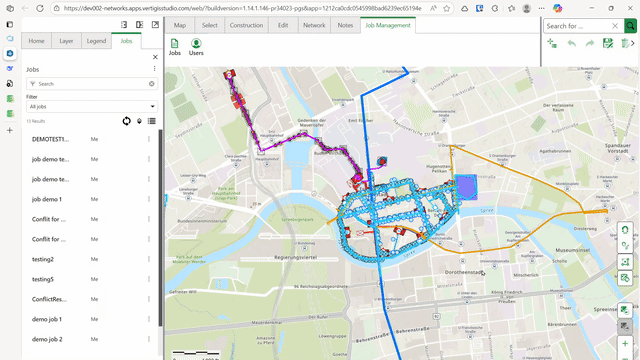Select the DEMOTEST1 job row
This screenshot has height=360, width=640.
pyautogui.click(x=90, y=139)
